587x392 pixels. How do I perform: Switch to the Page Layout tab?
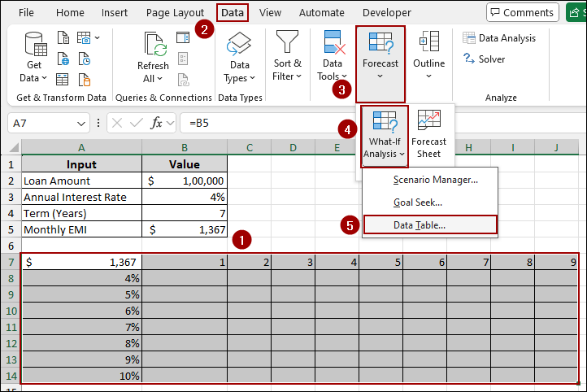[175, 13]
